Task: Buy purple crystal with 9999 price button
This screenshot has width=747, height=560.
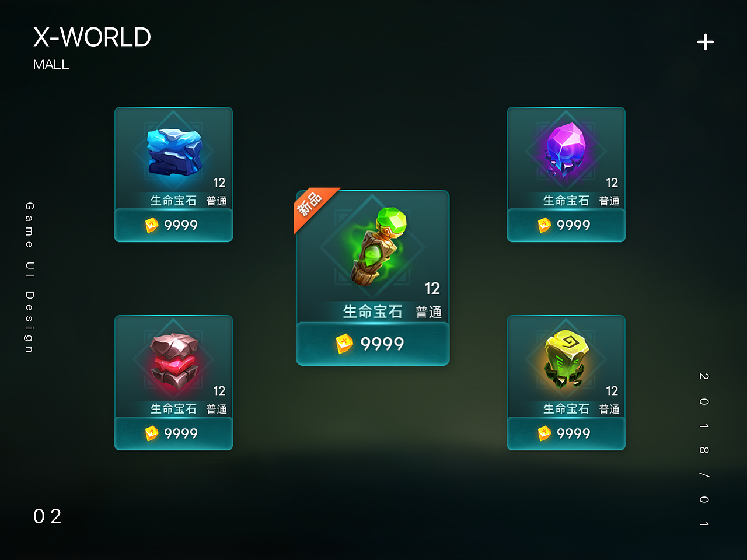Action: pyautogui.click(x=566, y=225)
